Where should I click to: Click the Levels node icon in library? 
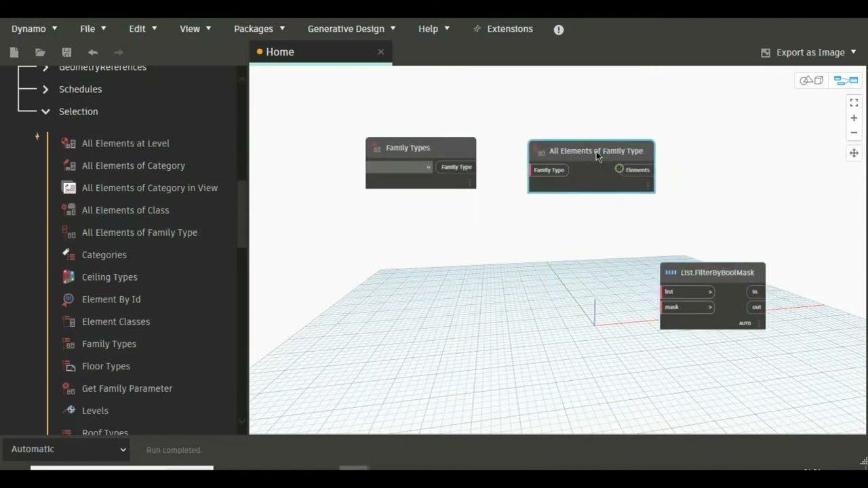(x=68, y=411)
